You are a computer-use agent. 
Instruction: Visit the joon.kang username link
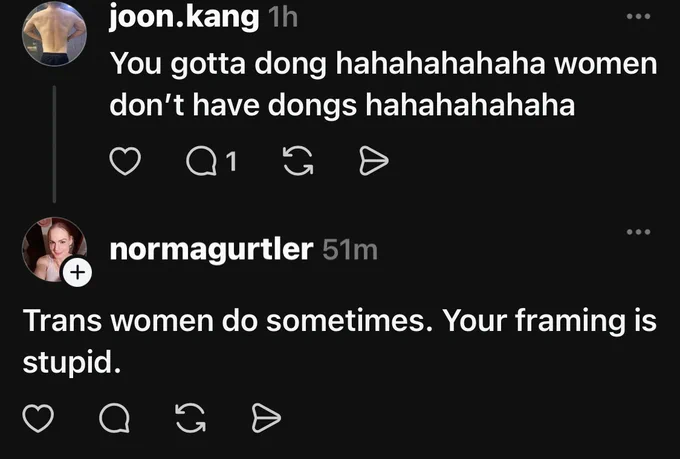click(185, 18)
